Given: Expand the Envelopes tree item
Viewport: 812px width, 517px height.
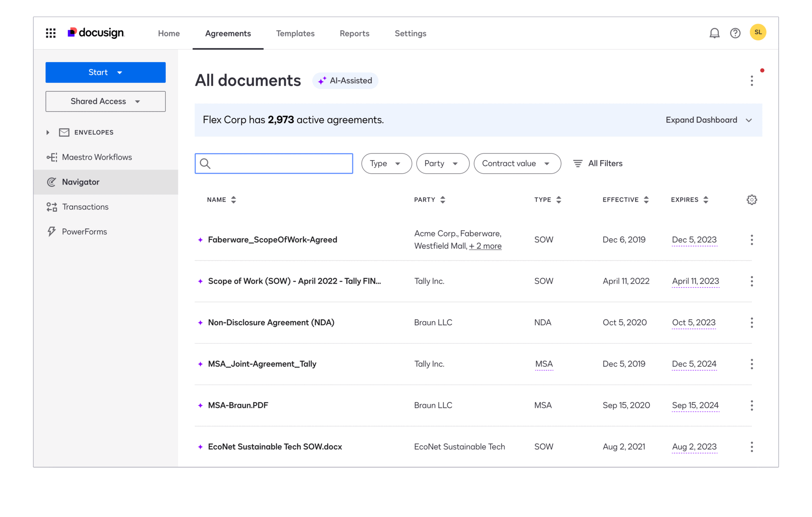Looking at the screenshot, I should (x=48, y=132).
